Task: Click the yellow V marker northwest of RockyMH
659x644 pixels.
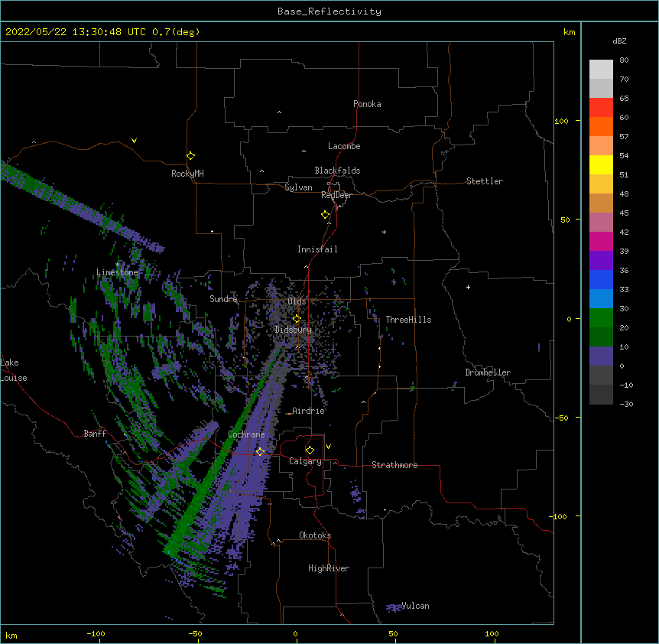Action: pyautogui.click(x=134, y=141)
